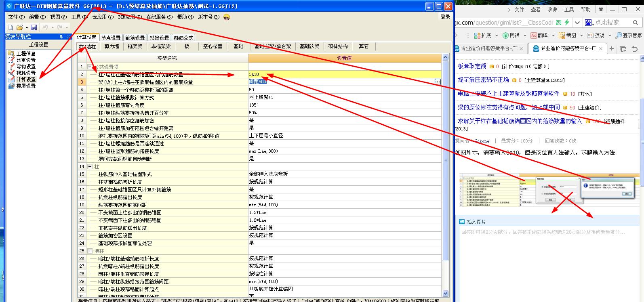Pin the 模块导航栏 panel
Image resolution: width=644 pixels, height=302 pixels.
(61, 37)
